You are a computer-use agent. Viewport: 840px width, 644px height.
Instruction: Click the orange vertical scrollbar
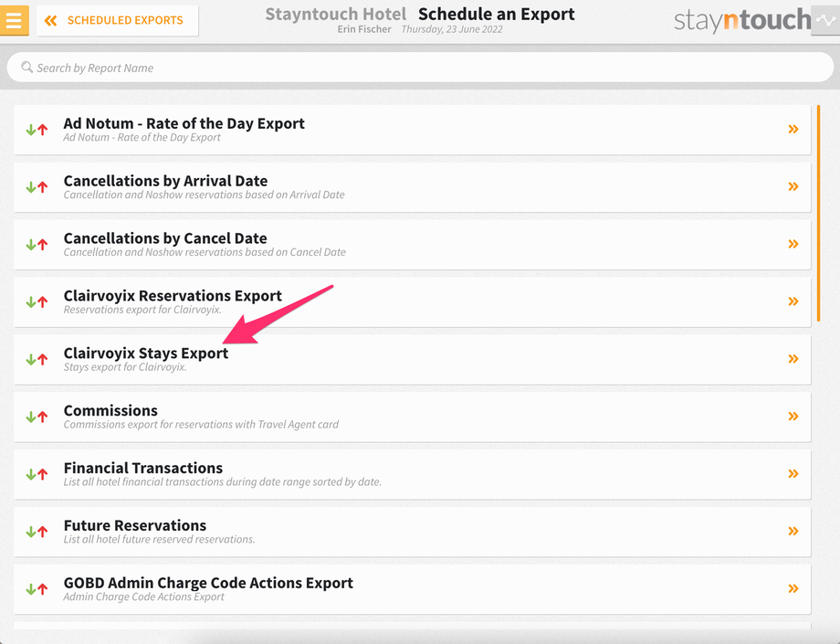pyautogui.click(x=819, y=213)
